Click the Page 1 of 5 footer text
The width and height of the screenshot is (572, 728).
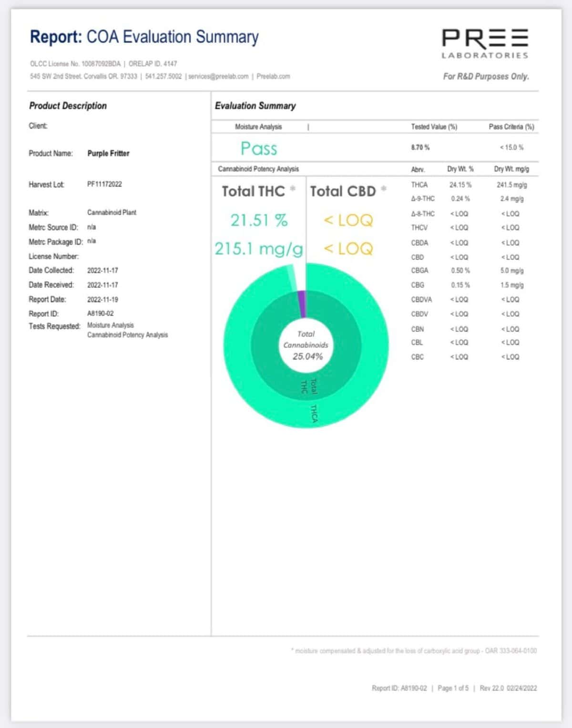(453, 688)
